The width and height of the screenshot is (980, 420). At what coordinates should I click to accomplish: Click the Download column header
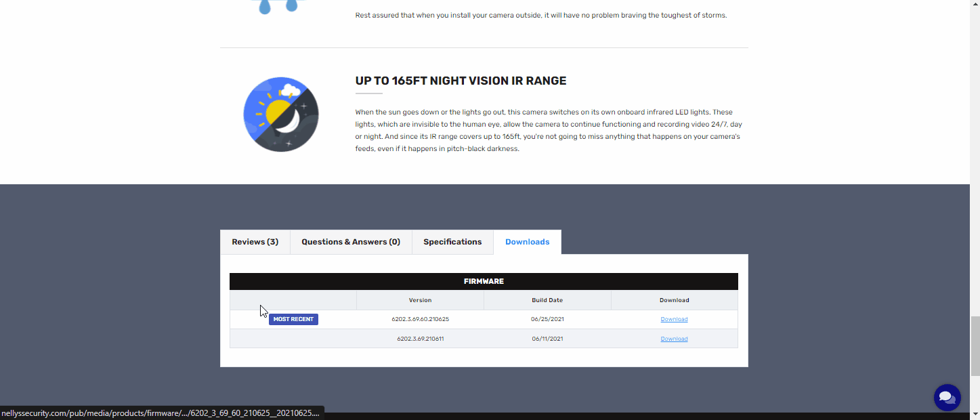(674, 300)
